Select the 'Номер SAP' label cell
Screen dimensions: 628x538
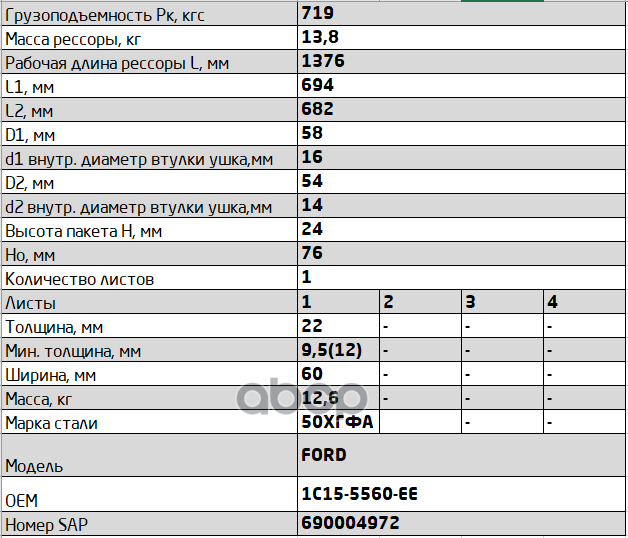tap(149, 524)
